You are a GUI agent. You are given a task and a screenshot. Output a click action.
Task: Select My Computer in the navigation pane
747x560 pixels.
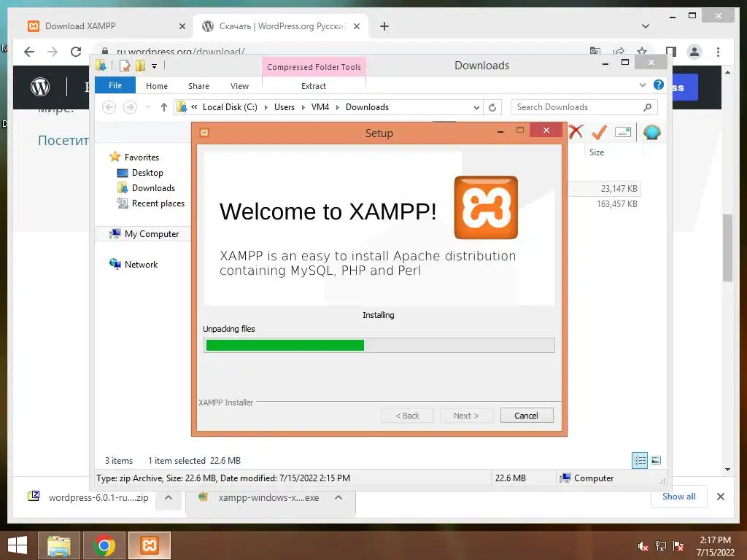152,234
